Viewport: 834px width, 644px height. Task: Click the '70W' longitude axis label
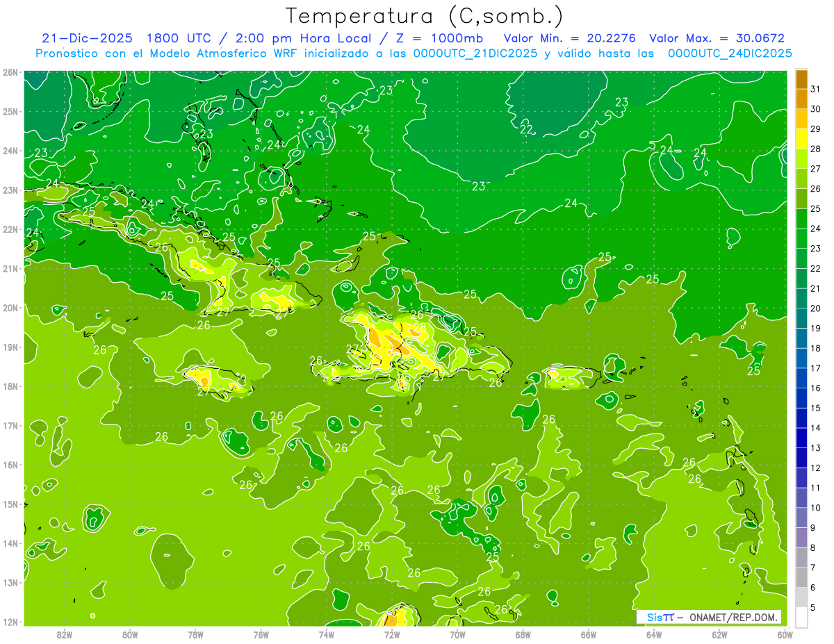[457, 634]
